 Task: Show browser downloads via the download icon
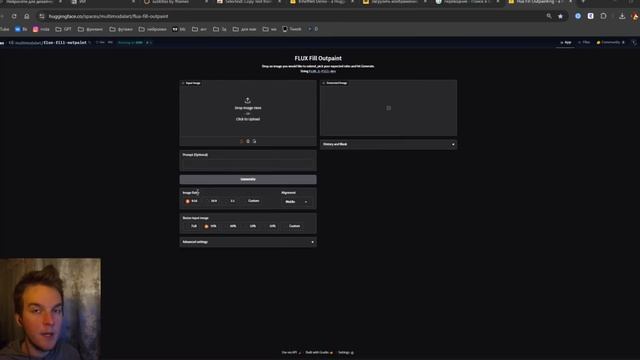(x=622, y=16)
